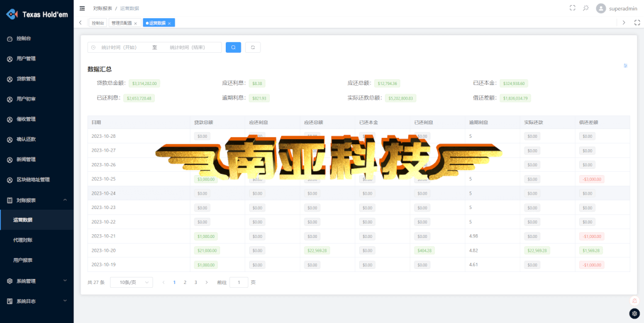
Task: Click the dashboard gauge icon beside 控制台
Action: click(10, 38)
